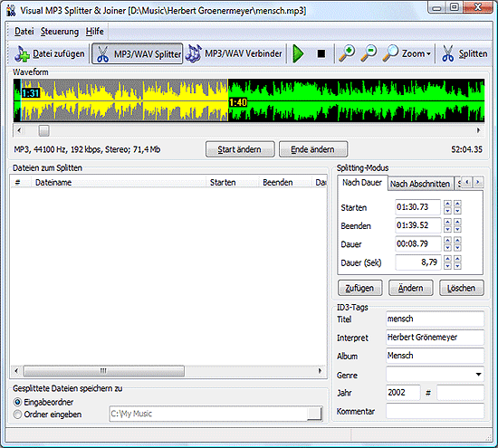Screen dimensions: 498x448
Task: Click the Zufügen button
Action: point(359,288)
